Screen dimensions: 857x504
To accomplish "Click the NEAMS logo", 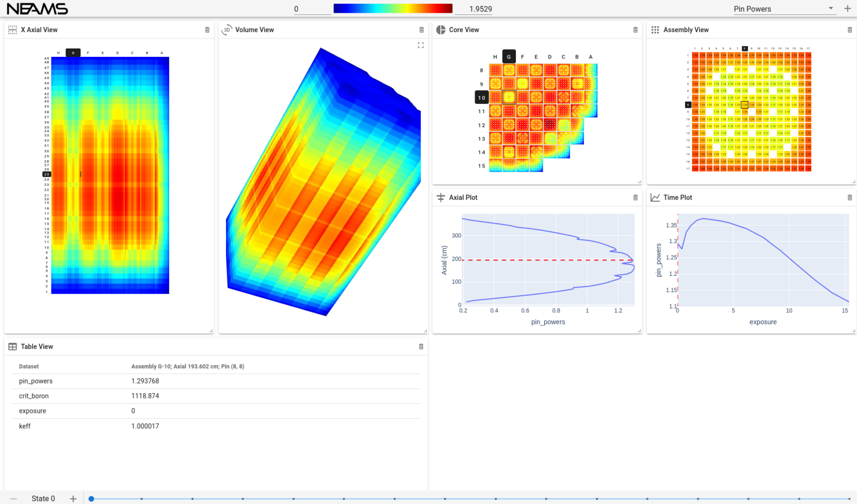I will coord(37,8).
